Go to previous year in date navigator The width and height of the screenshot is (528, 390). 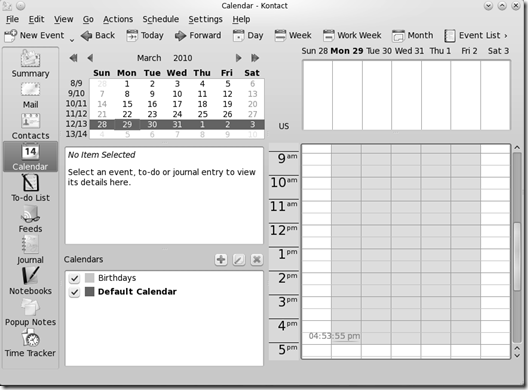point(73,58)
